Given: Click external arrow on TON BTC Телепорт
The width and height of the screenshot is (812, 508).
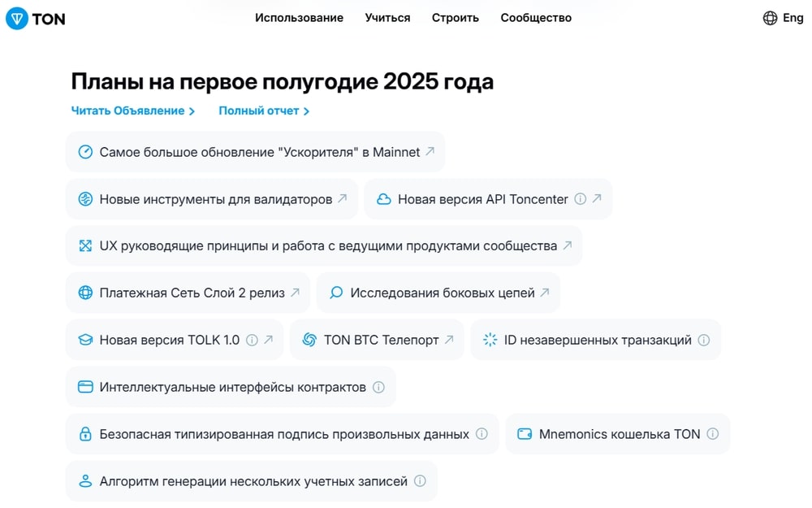Looking at the screenshot, I should pyautogui.click(x=449, y=340).
